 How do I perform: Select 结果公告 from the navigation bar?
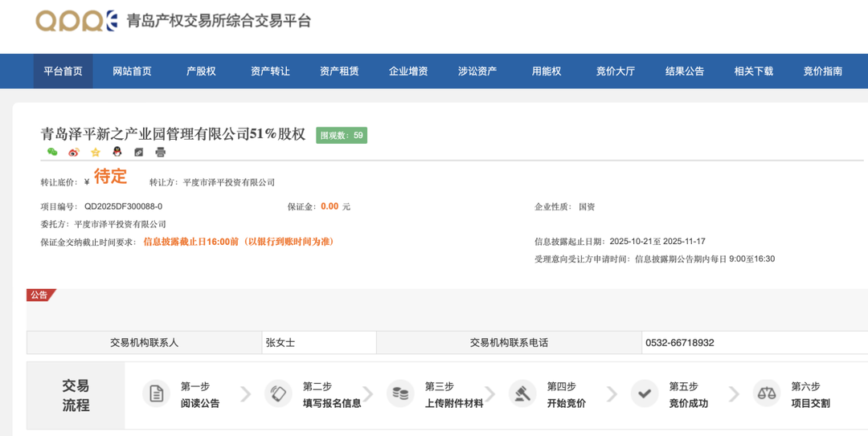[x=685, y=71]
